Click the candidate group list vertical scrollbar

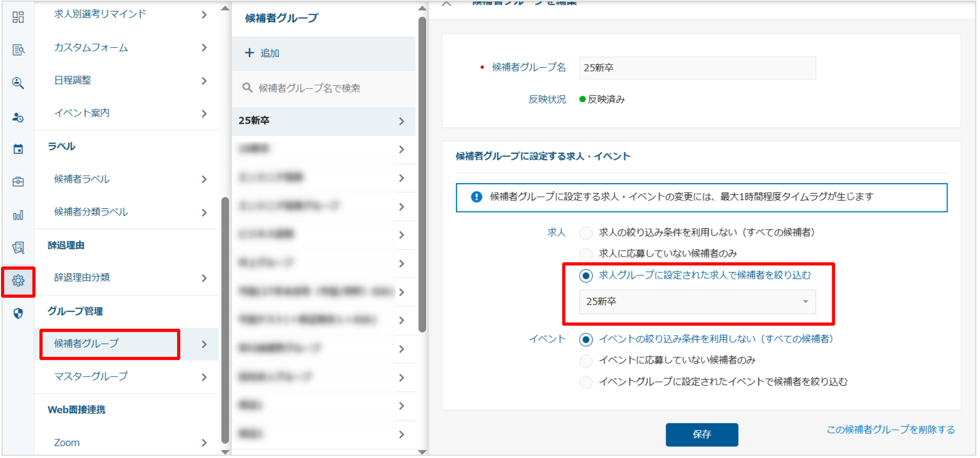coord(422,173)
